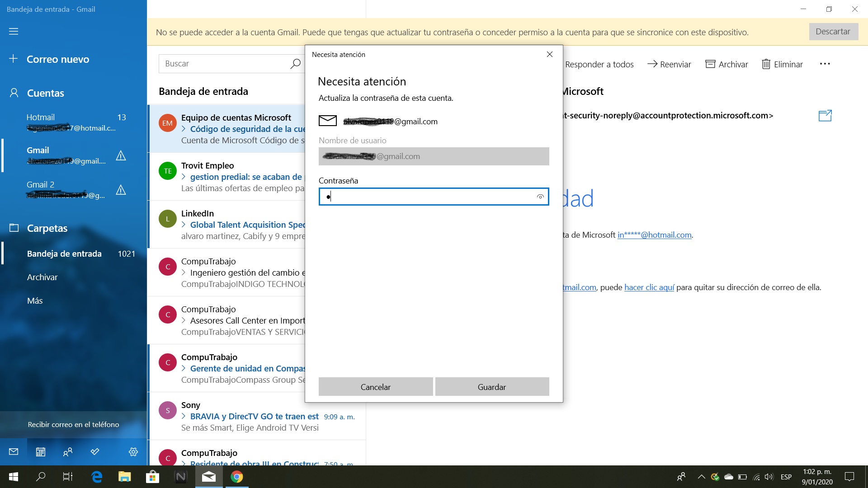Open mail Settings gear icon
The image size is (868, 488).
[133, 451]
